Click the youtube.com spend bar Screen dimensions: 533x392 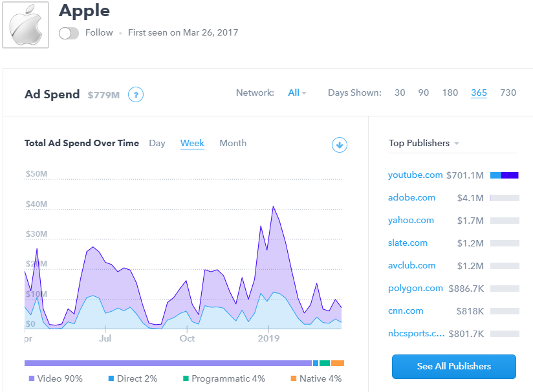(505, 175)
